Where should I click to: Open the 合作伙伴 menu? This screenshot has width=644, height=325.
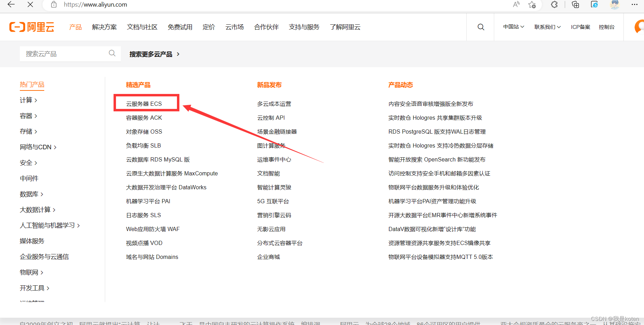(266, 27)
